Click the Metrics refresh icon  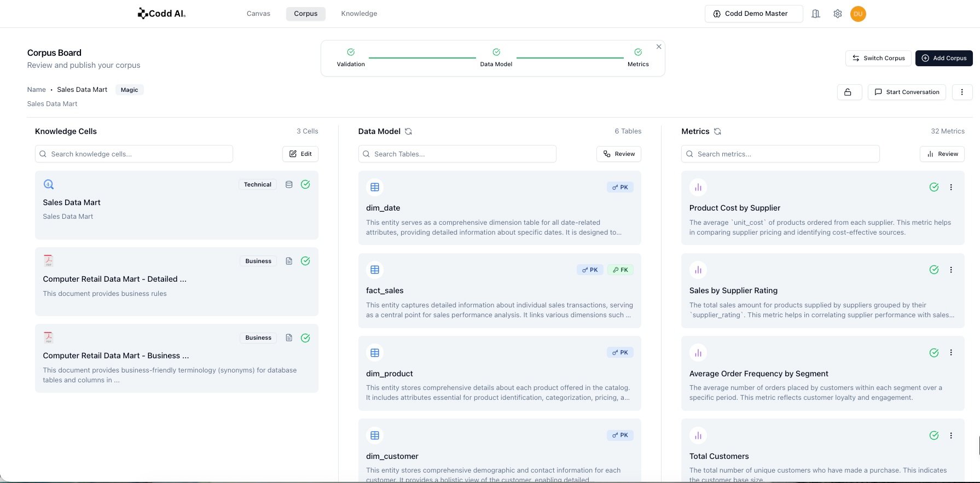click(717, 131)
